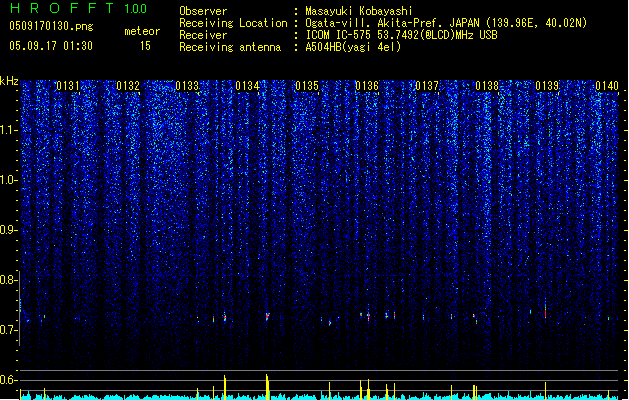Select antenna text A504HB(yagi 4el)
Viewport: 629px width, 400px height.
353,47
